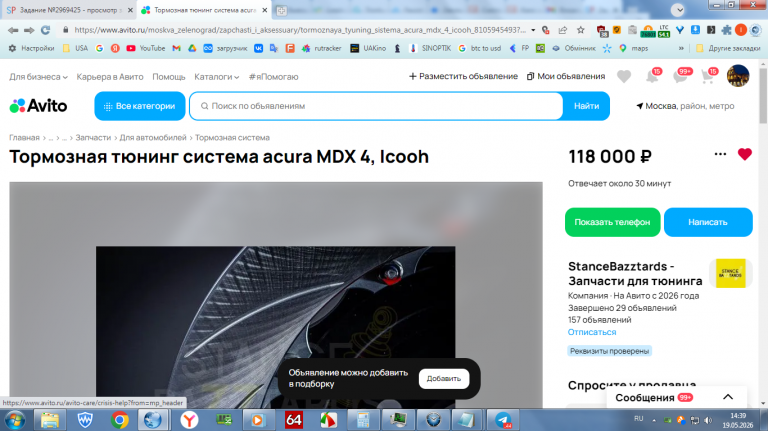768x431 pixels.
Task: Open Telegram from the taskbar
Action: click(503, 420)
